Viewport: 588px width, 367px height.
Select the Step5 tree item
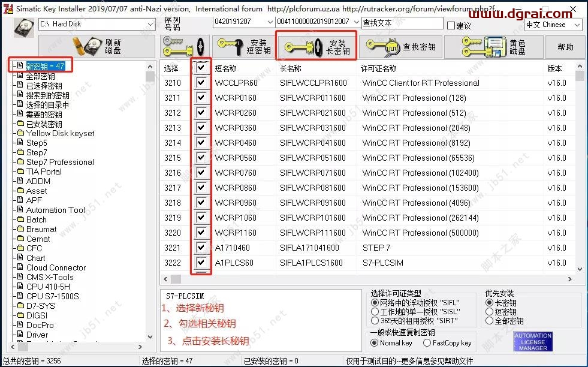[x=37, y=143]
